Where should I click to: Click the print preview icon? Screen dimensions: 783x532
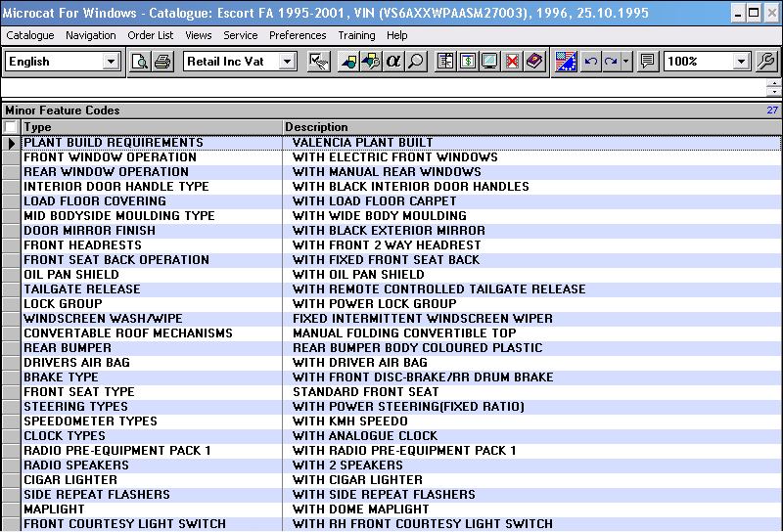tap(140, 62)
